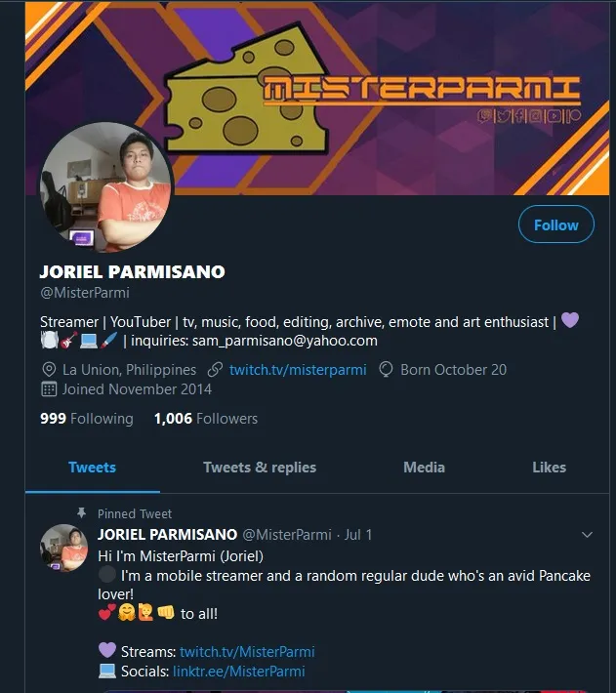Open the Likes tab
Screen dimensions: 616x693
click(x=549, y=468)
